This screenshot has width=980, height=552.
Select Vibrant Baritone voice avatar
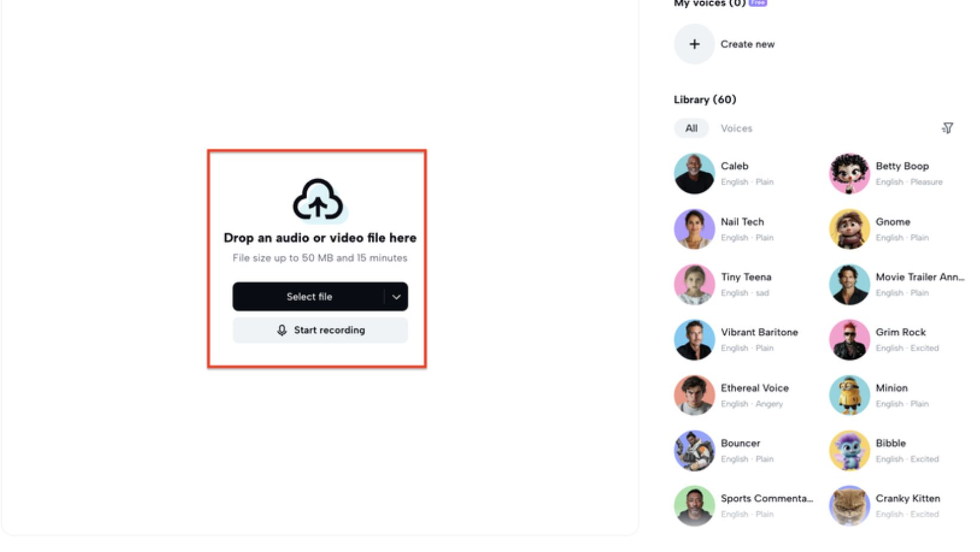(694, 340)
